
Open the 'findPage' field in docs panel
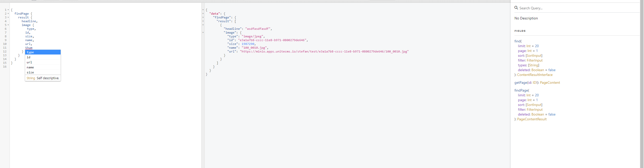tap(521, 90)
